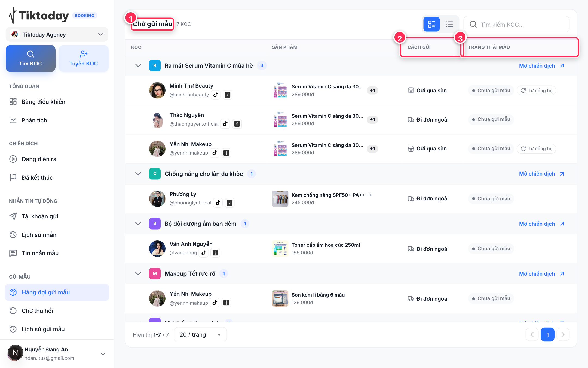Collapse the Makeup Tết rực rỡ group

(x=138, y=273)
